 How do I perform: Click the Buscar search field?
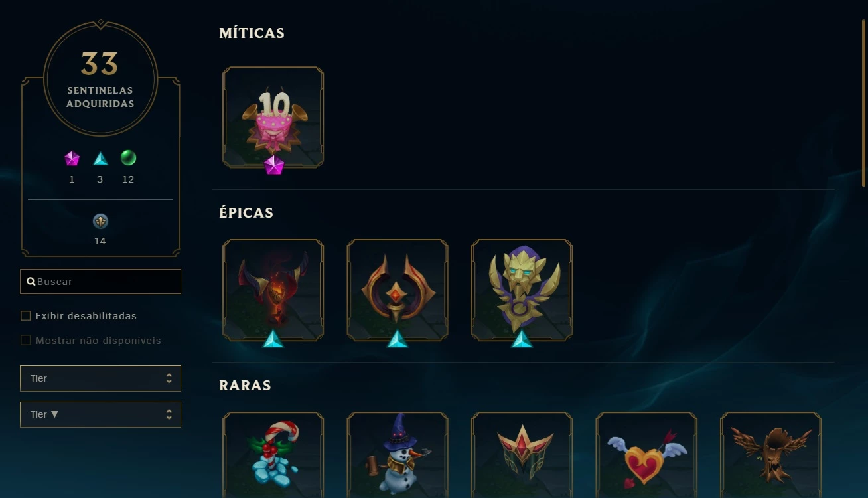point(100,282)
